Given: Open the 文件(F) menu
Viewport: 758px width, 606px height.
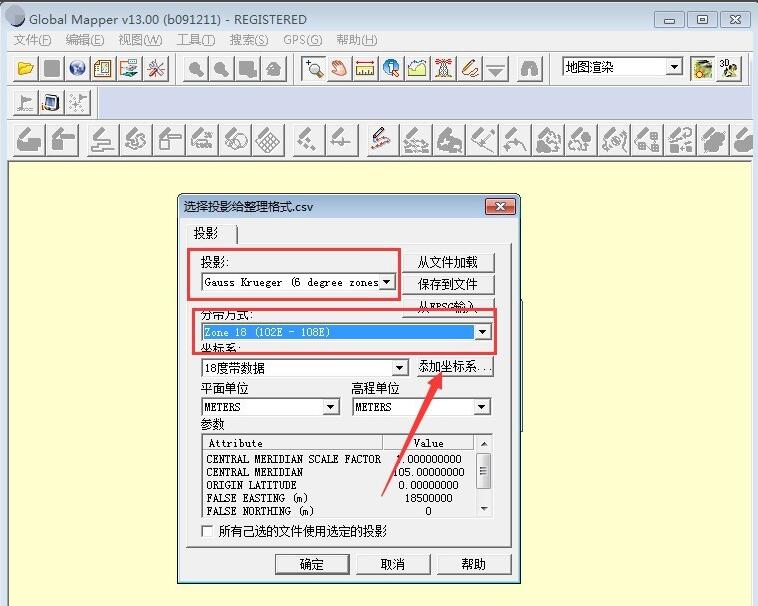Looking at the screenshot, I should click(x=32, y=40).
